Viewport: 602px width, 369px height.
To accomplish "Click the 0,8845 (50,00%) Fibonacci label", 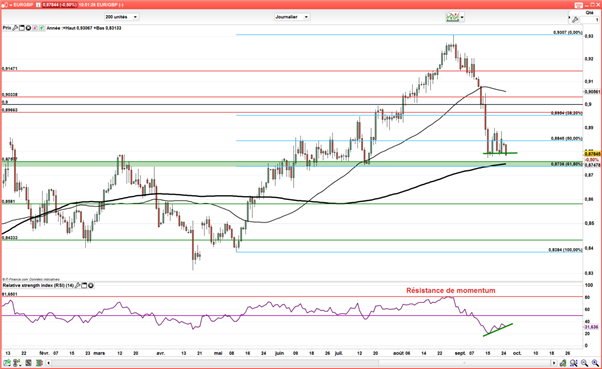I will coord(567,139).
